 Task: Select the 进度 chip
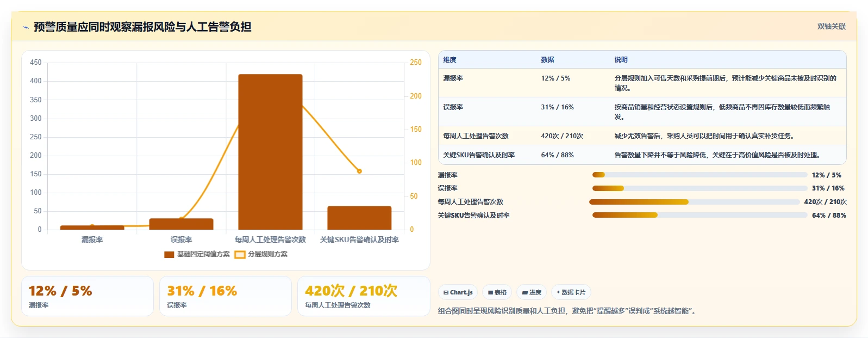tap(532, 292)
